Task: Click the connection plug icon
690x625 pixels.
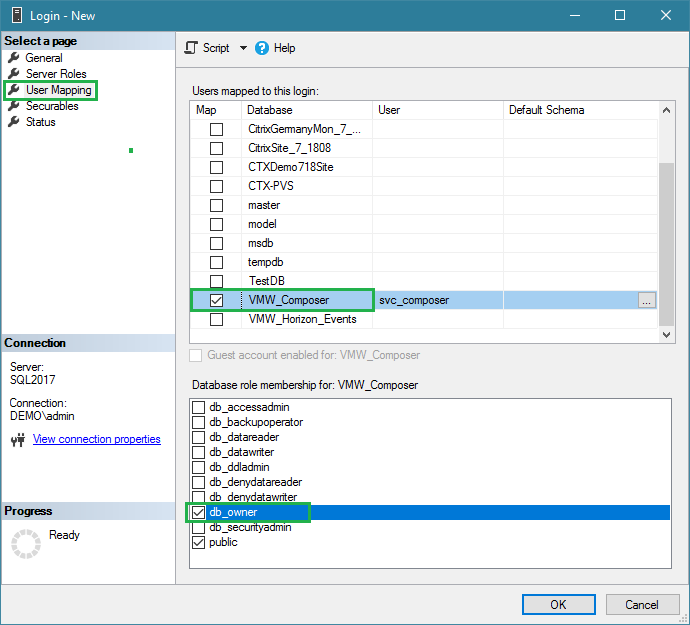Action: click(18, 440)
